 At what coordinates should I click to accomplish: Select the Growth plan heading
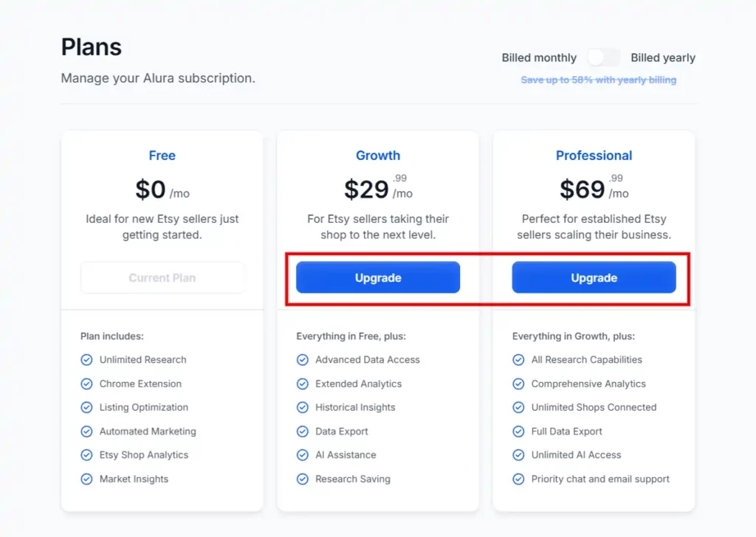(377, 156)
